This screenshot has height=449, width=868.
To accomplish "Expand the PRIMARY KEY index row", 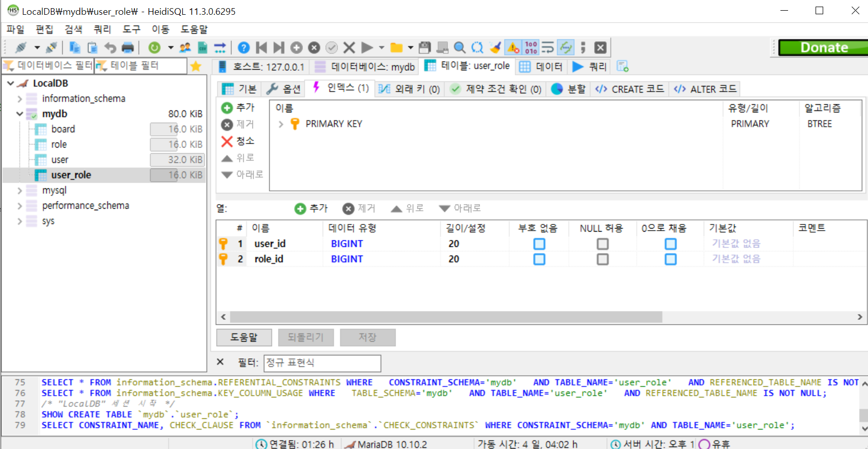I will click(281, 124).
